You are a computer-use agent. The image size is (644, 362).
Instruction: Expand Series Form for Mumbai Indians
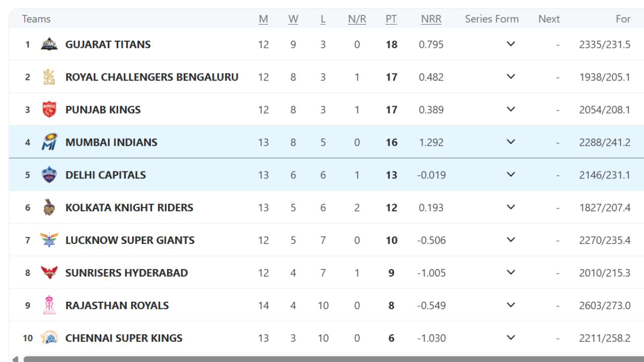(x=511, y=142)
